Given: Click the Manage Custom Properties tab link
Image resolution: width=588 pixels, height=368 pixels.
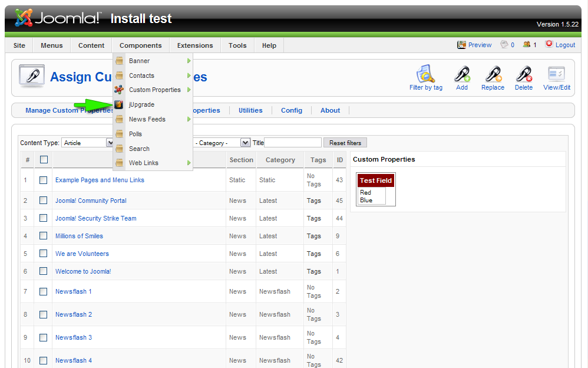Looking at the screenshot, I should 69,110.
